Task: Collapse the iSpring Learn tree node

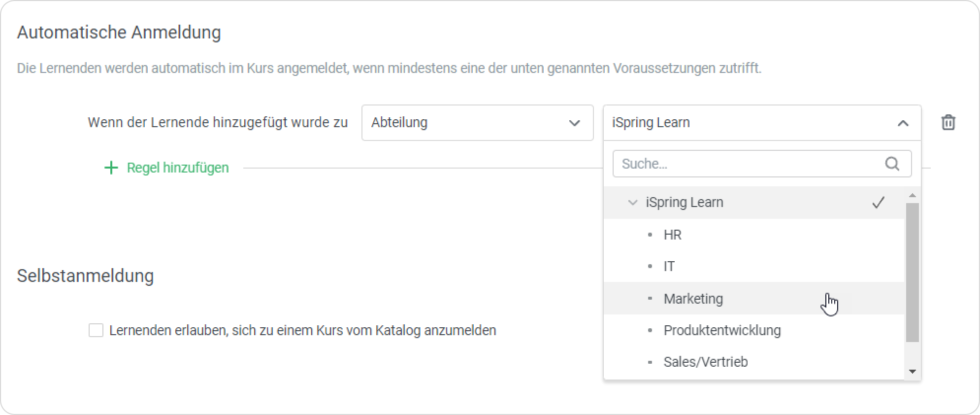Action: tap(632, 203)
